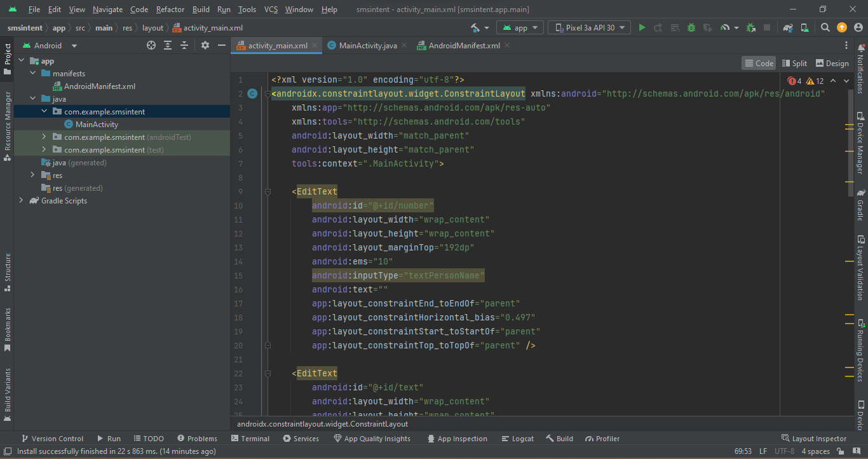The image size is (868, 459).
Task: Open the Refactor menu
Action: [170, 9]
